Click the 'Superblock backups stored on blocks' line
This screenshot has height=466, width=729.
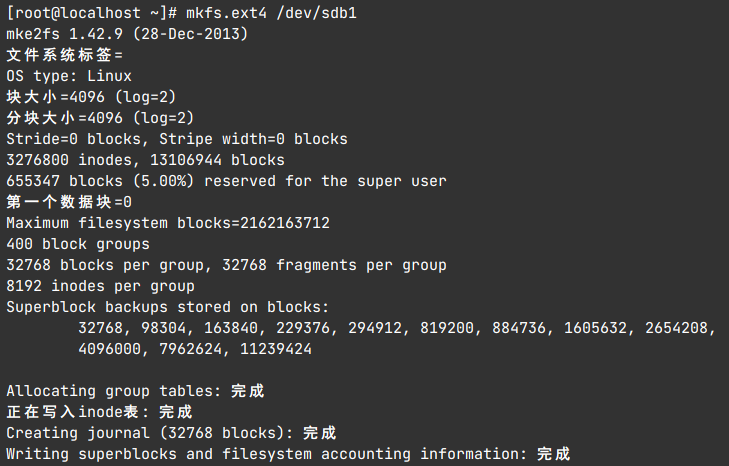tap(168, 307)
